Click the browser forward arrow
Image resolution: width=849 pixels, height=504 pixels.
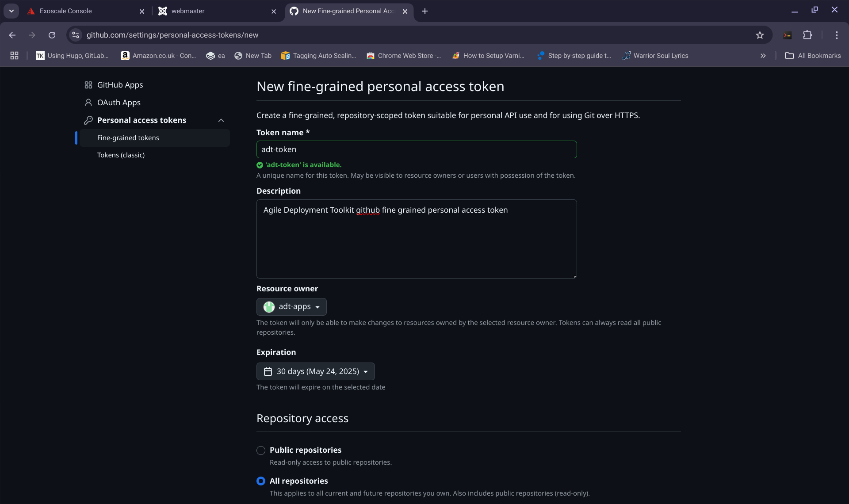pos(32,35)
